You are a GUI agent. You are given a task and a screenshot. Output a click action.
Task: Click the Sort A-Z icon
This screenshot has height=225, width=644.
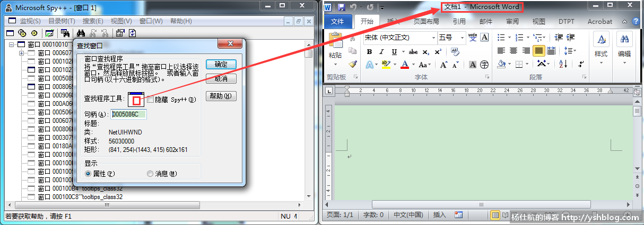pyautogui.click(x=563, y=64)
